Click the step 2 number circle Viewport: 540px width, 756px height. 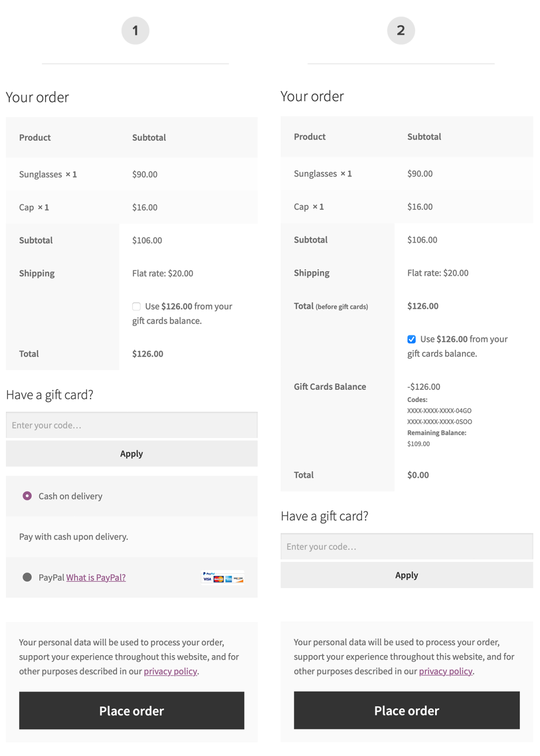pos(401,31)
